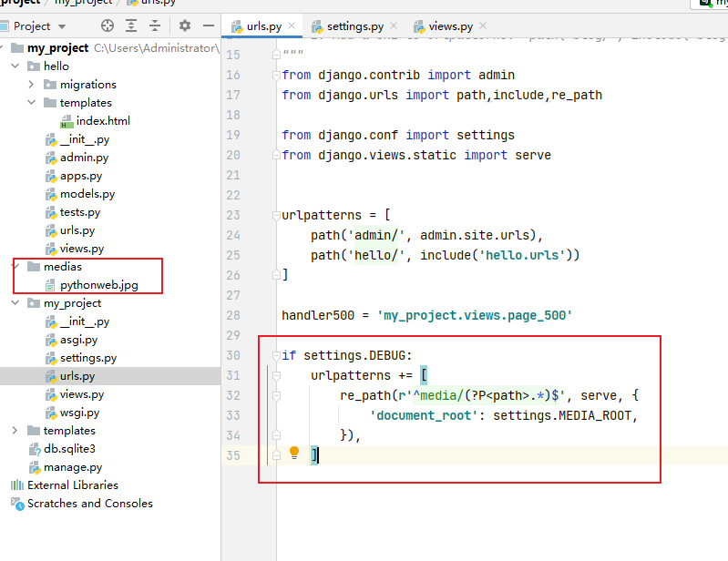Click settings.MEDIA_ROOT on line 33

coord(562,416)
